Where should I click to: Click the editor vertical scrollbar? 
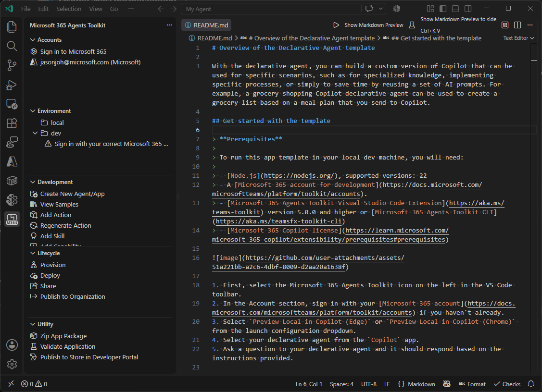point(534,207)
